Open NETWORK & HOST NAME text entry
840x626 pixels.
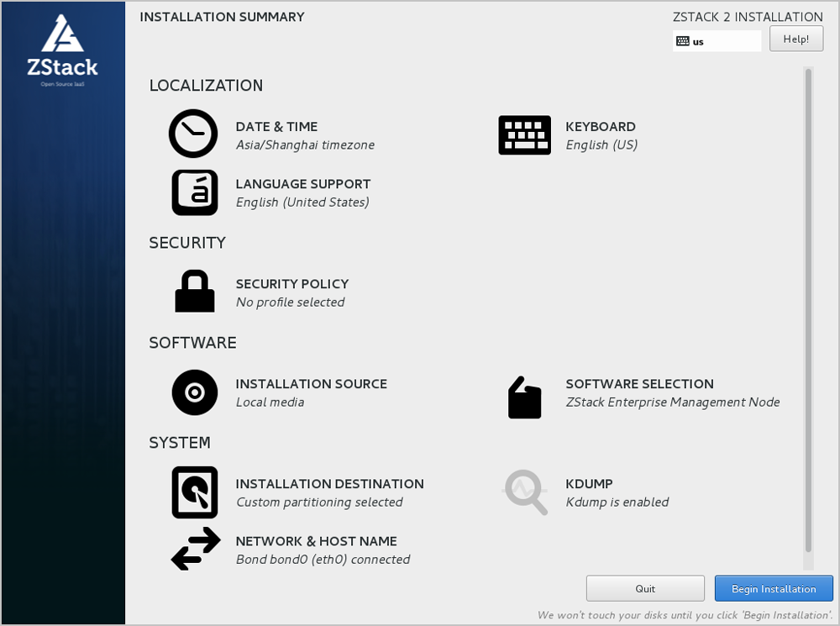[x=316, y=542]
